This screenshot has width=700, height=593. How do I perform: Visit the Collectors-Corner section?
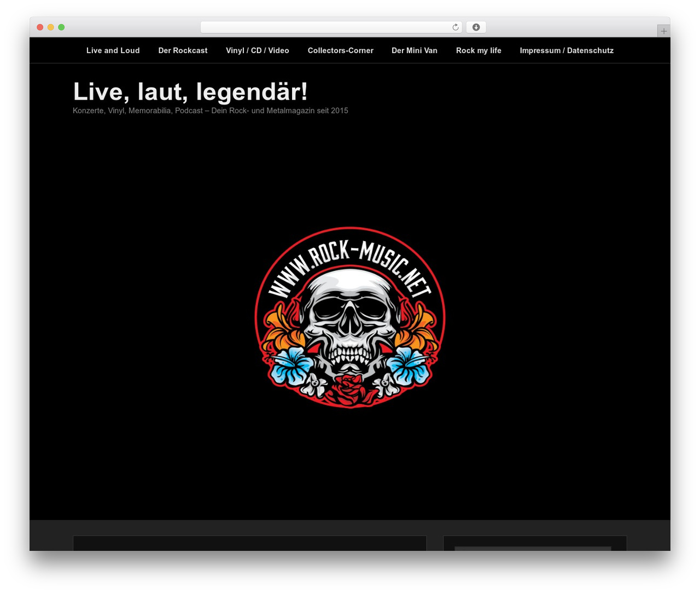coord(340,50)
